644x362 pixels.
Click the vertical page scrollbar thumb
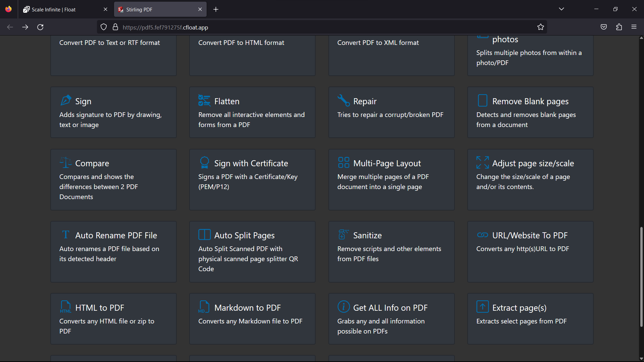(x=641, y=277)
